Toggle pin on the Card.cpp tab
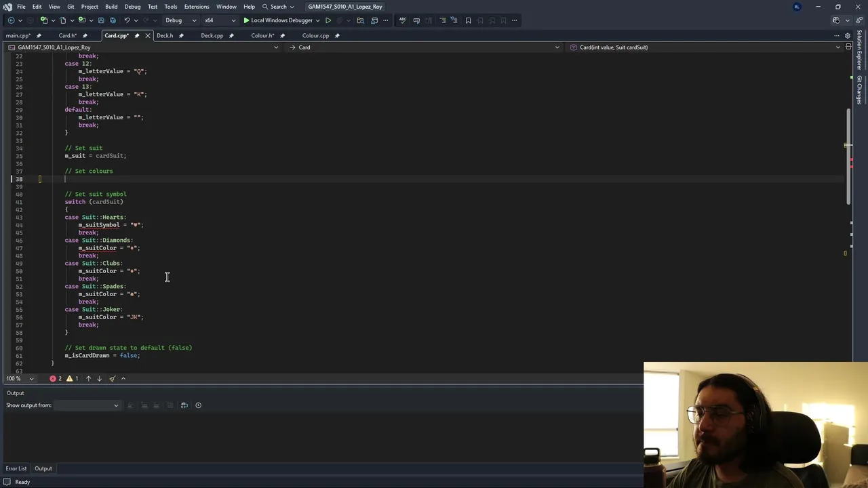Viewport: 868px width, 488px height. click(x=137, y=35)
